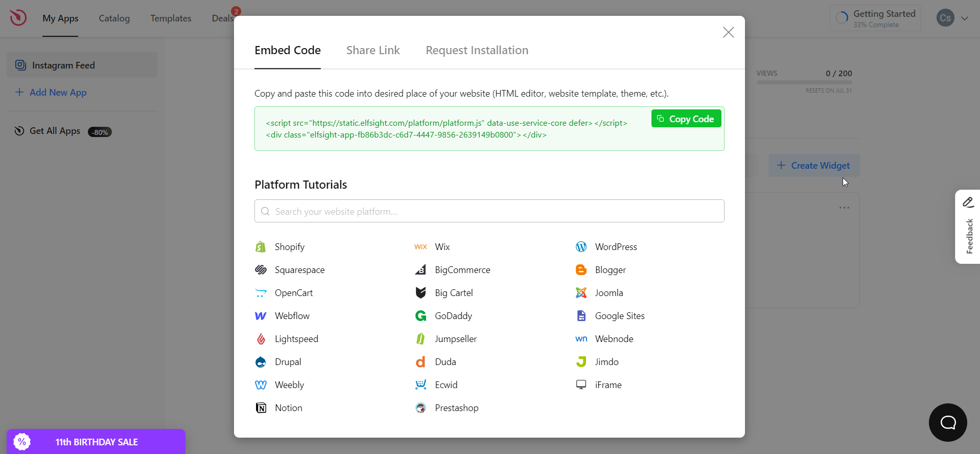Click the Duda d icon
Screen dimensions: 980x454
(421, 362)
